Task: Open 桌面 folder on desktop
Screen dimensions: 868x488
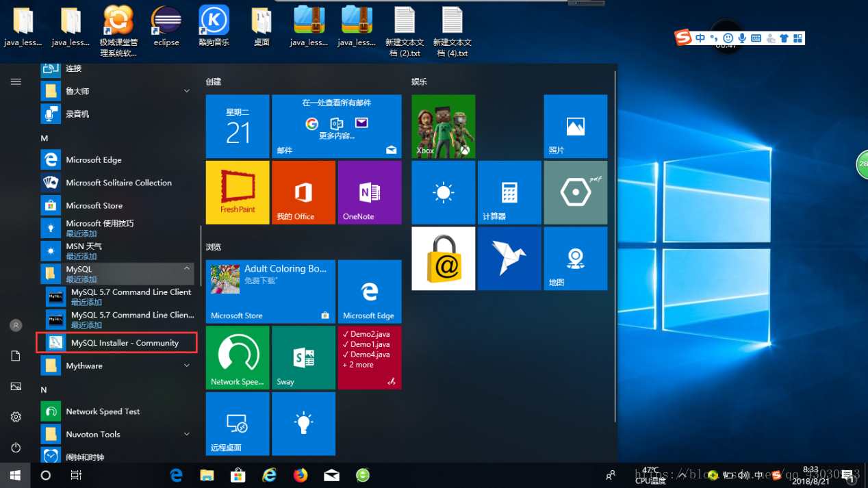Action: 261,27
